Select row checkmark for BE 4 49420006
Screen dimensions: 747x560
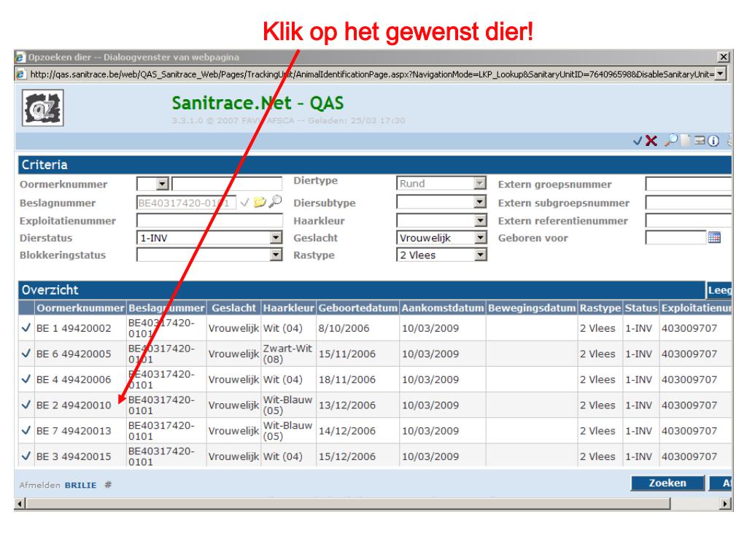[26, 379]
